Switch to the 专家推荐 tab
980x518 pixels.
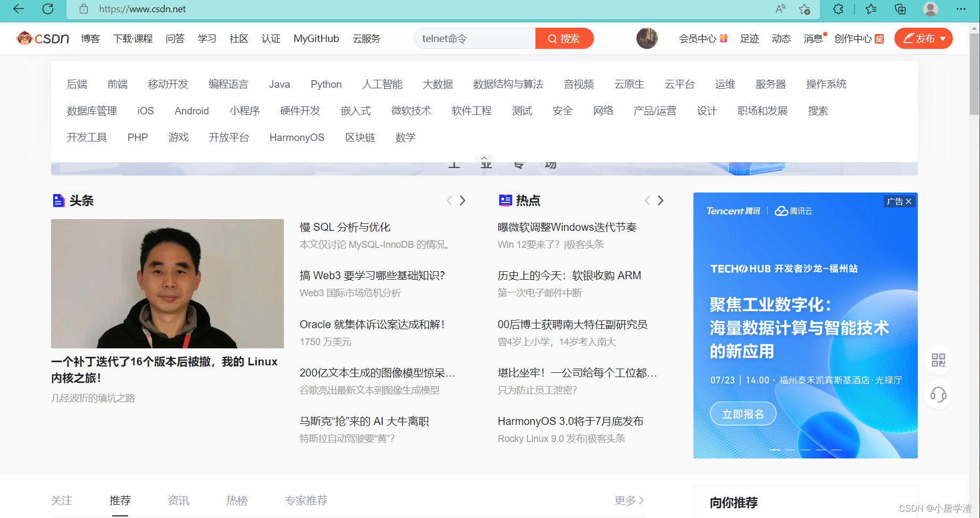(x=306, y=500)
